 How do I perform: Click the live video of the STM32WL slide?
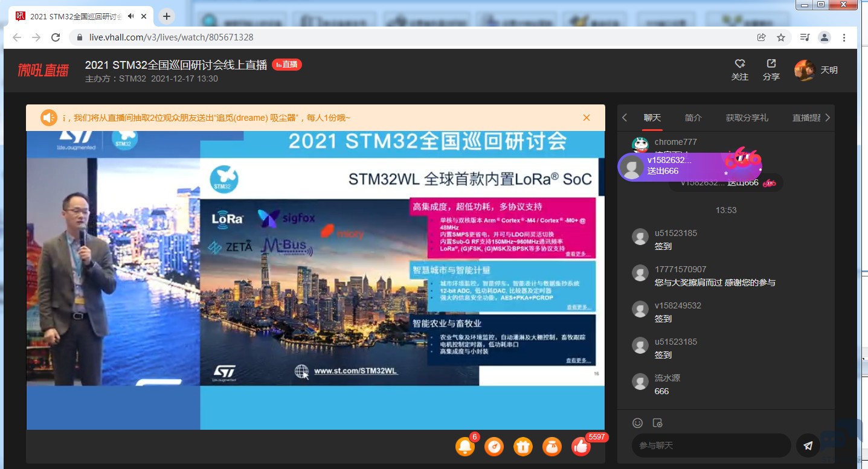pyautogui.click(x=315, y=280)
